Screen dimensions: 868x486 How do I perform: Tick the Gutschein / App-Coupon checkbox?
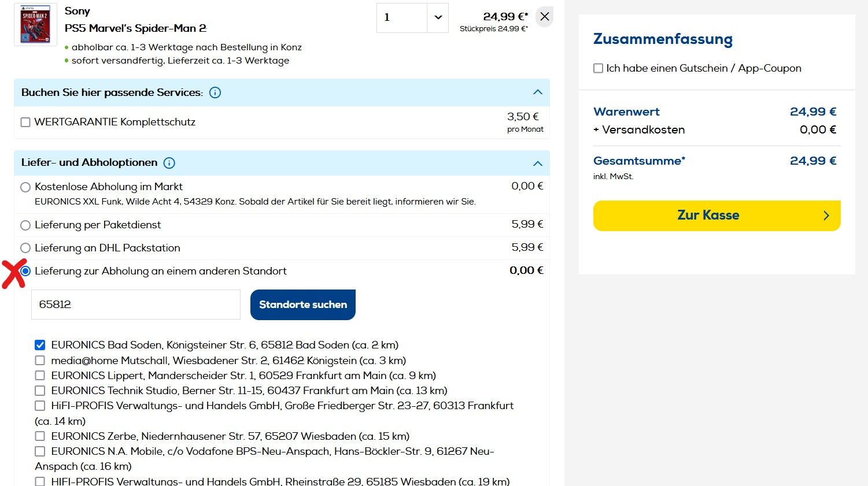(x=599, y=68)
